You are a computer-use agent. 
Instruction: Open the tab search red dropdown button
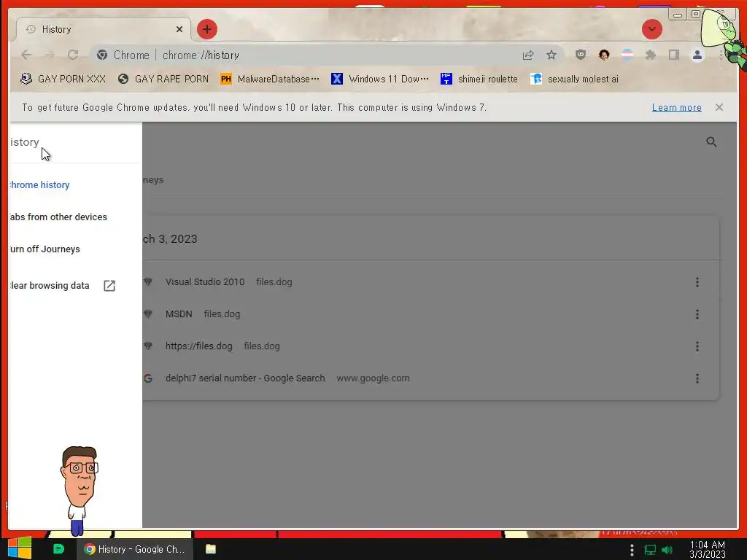pos(651,29)
